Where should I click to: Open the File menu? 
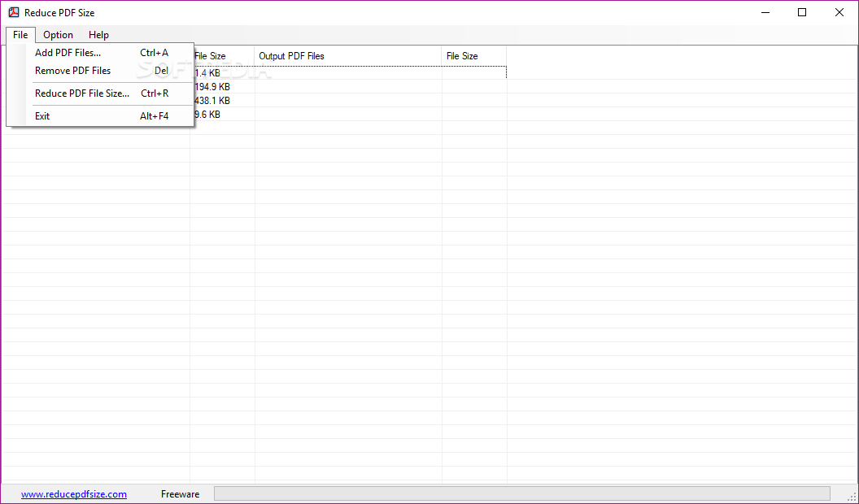[20, 34]
